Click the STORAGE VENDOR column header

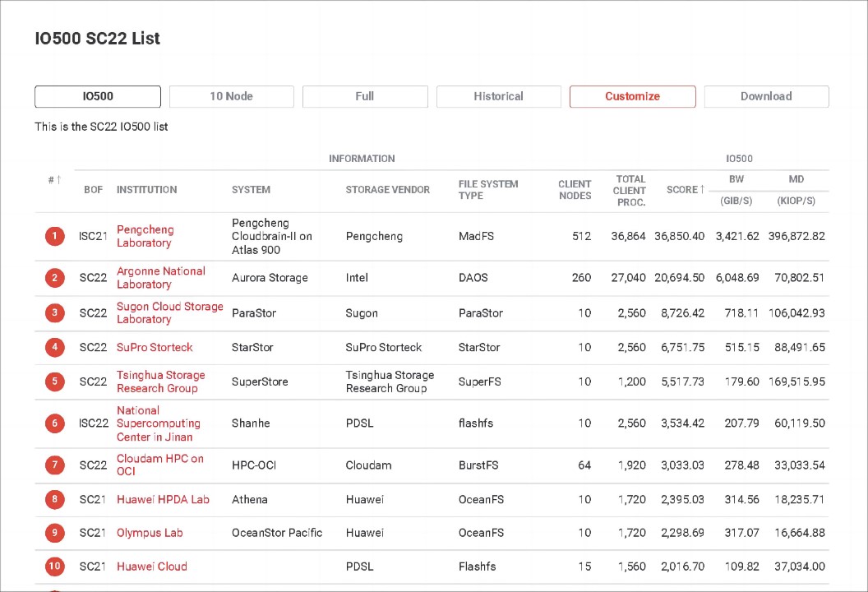[387, 189]
